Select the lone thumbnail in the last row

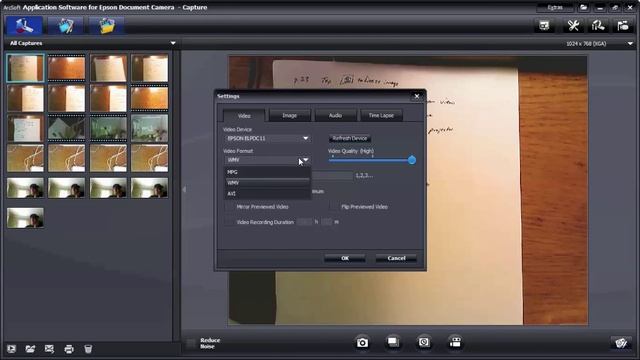pos(25,218)
